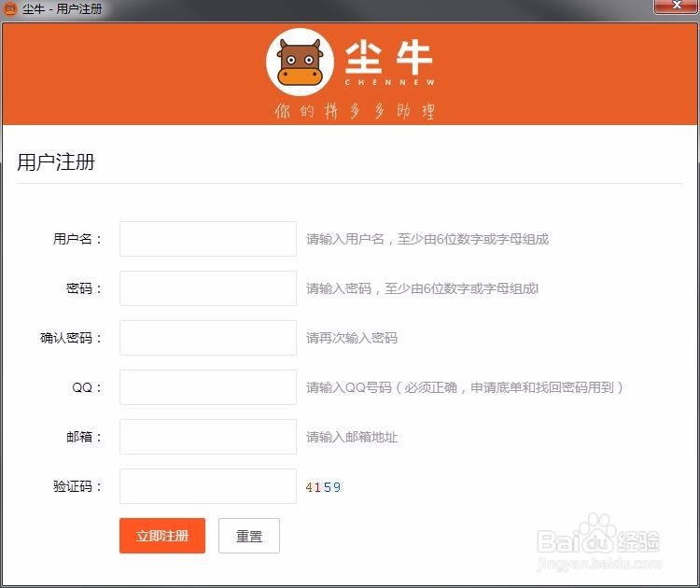The image size is (700, 588).
Task: Click into the QQ number field
Action: coord(207,387)
